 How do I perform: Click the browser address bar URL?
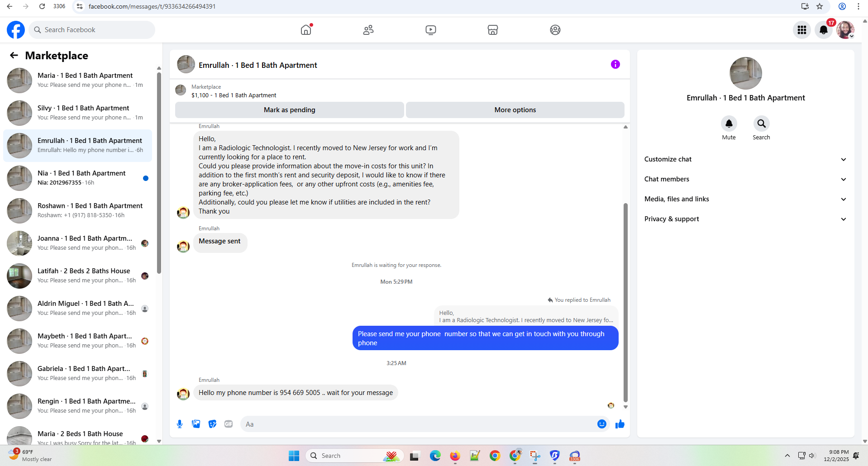tap(152, 6)
